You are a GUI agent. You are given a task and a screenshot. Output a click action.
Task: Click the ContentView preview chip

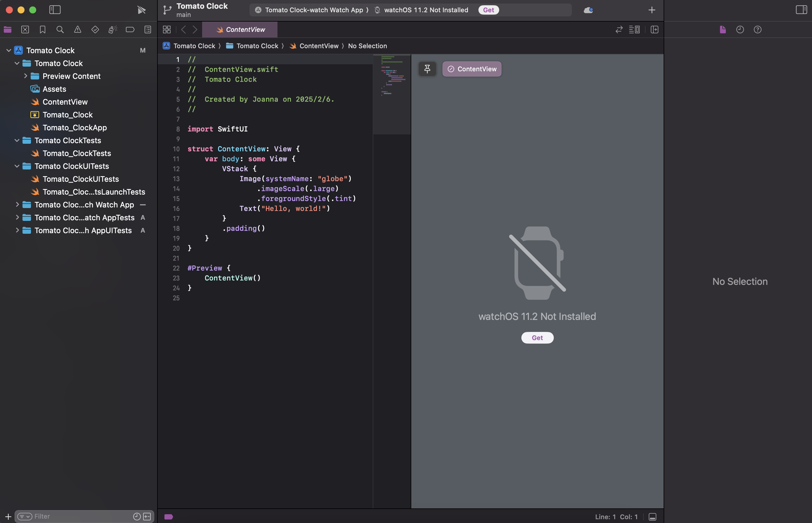[471, 69]
